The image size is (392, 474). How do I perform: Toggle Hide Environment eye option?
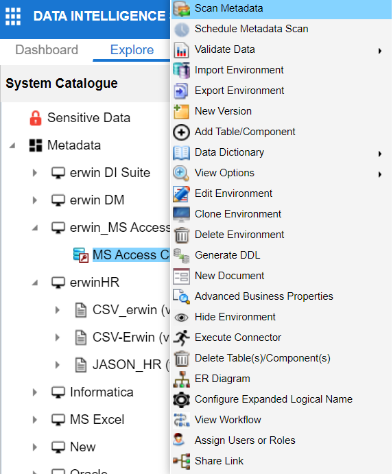pyautogui.click(x=225, y=317)
